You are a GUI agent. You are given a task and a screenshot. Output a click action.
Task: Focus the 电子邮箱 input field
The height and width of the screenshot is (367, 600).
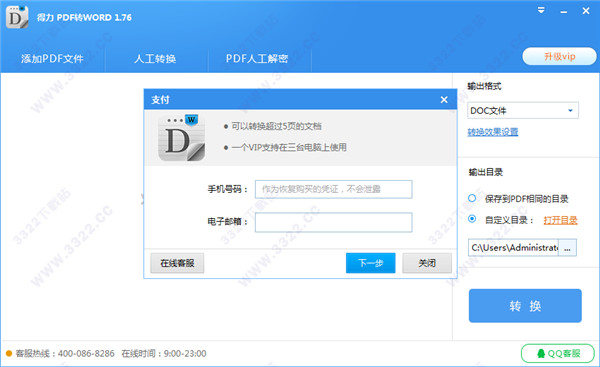tap(333, 222)
